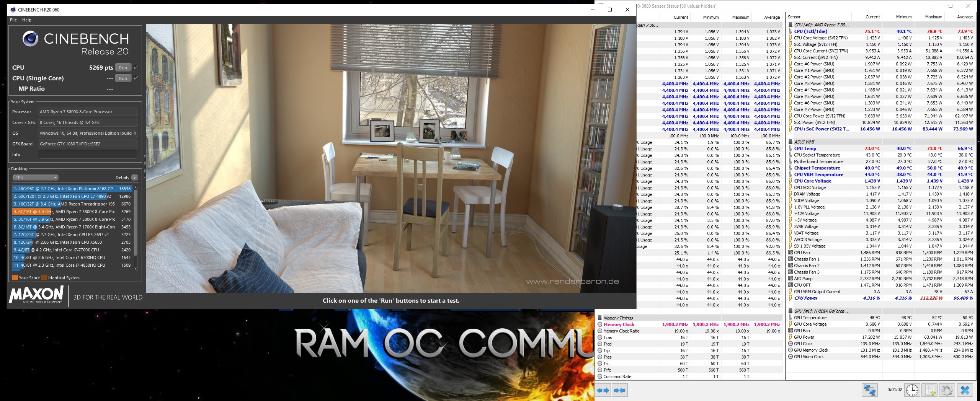Click the Your Score orange swatch
The height and width of the screenshot is (401, 980).
click(15, 278)
